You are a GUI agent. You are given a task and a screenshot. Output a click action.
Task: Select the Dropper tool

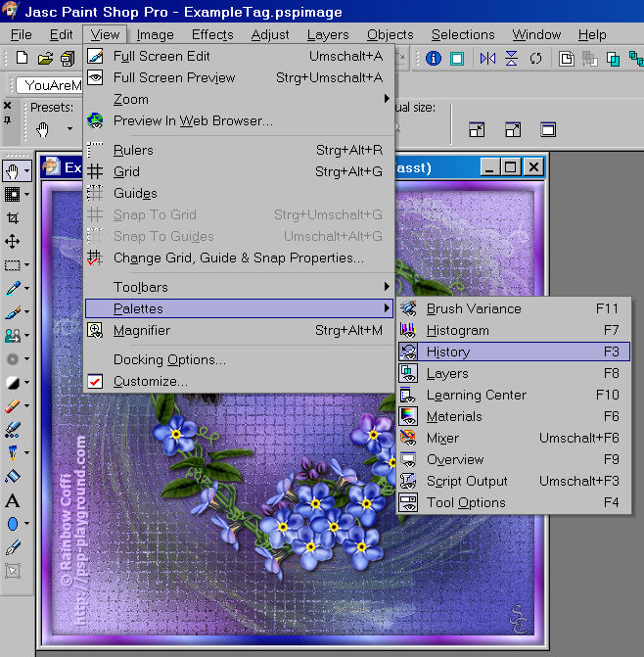(13, 288)
